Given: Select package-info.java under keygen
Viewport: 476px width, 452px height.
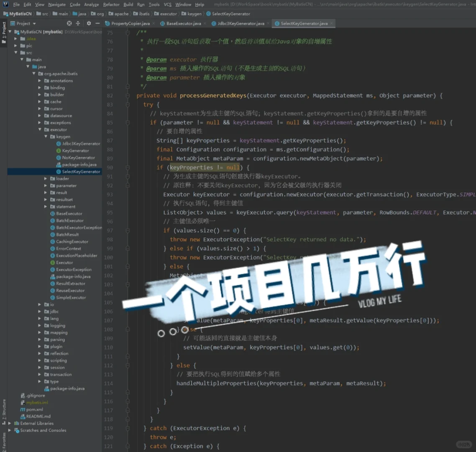Looking at the screenshot, I should 76,164.
